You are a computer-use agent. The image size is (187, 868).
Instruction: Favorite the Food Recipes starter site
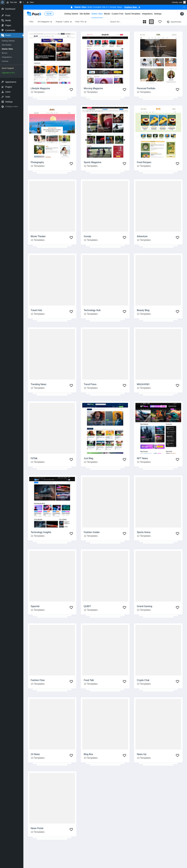(x=178, y=163)
